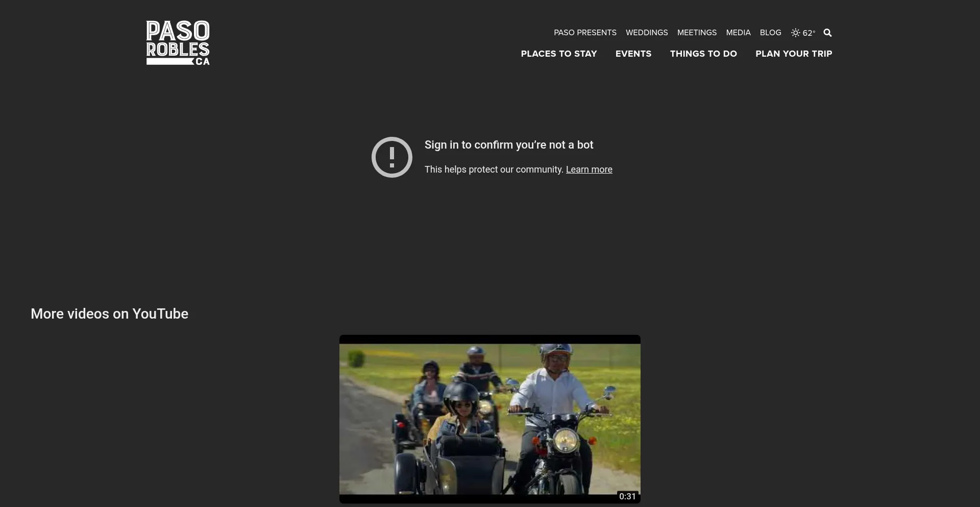Screen dimensions: 980x507
Task: Play the motorcycle sidecar video thumbnail
Action: (x=489, y=419)
